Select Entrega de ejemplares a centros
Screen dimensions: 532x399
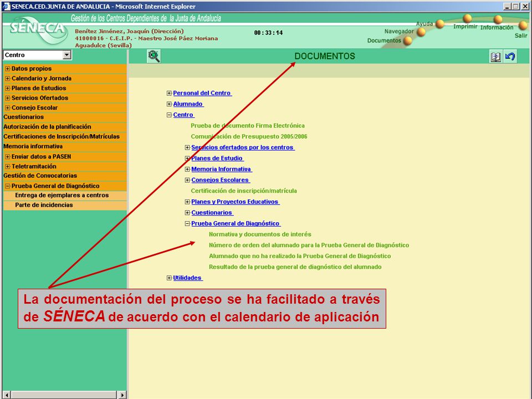point(62,196)
